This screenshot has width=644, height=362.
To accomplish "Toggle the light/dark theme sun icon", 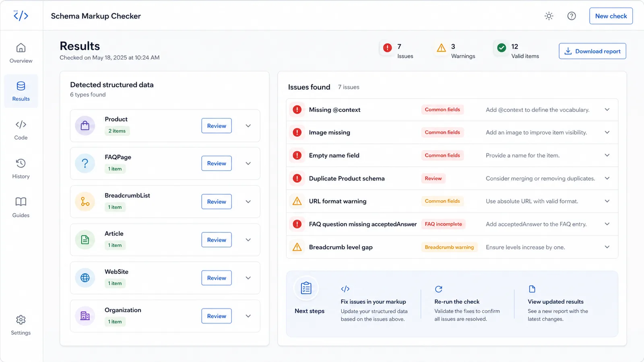I will 549,16.
